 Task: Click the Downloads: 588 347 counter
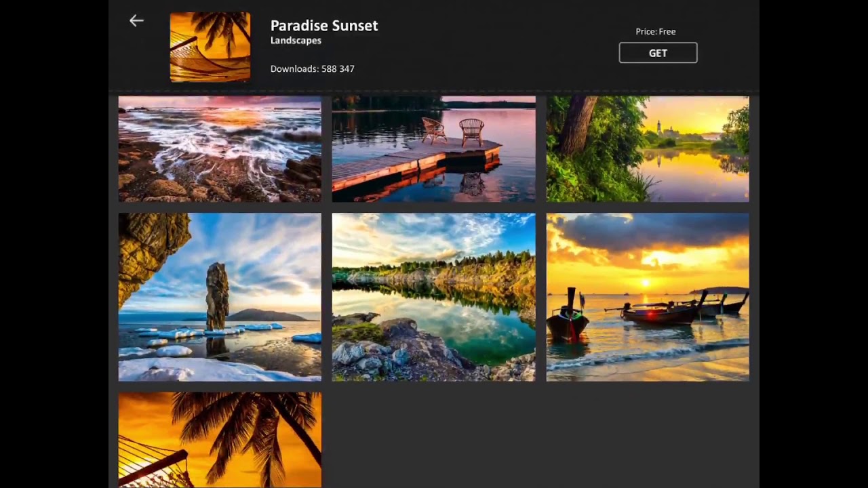(312, 68)
